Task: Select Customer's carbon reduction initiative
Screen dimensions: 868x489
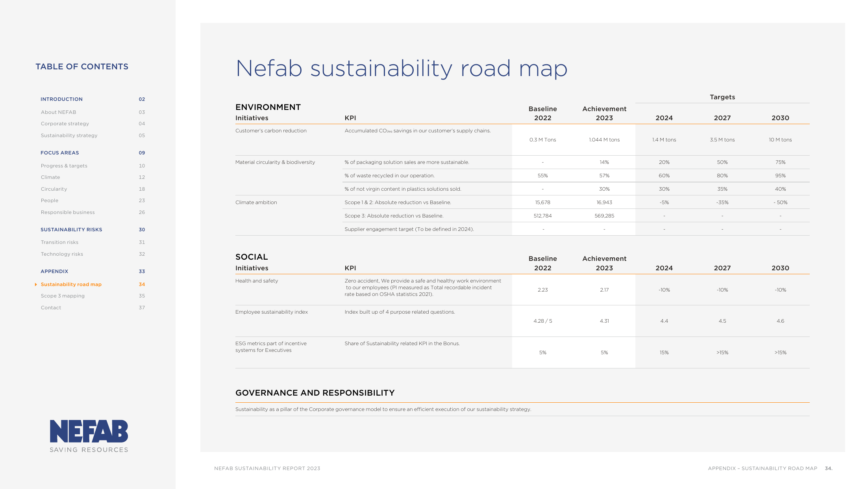Action: (271, 131)
